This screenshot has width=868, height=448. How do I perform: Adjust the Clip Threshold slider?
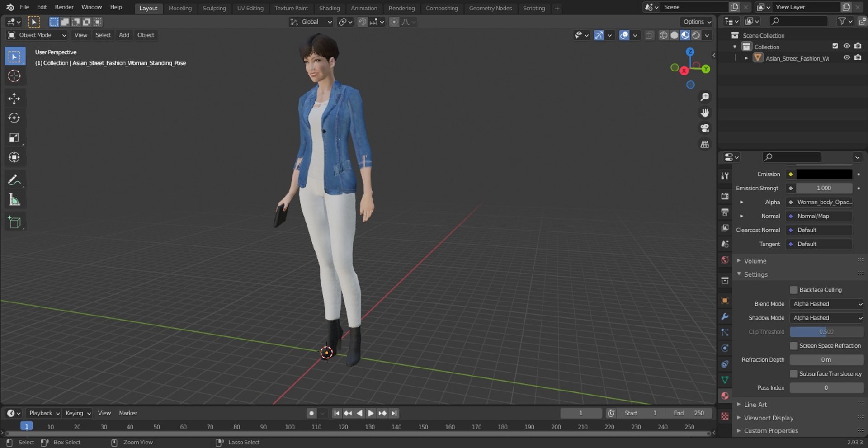pos(826,332)
